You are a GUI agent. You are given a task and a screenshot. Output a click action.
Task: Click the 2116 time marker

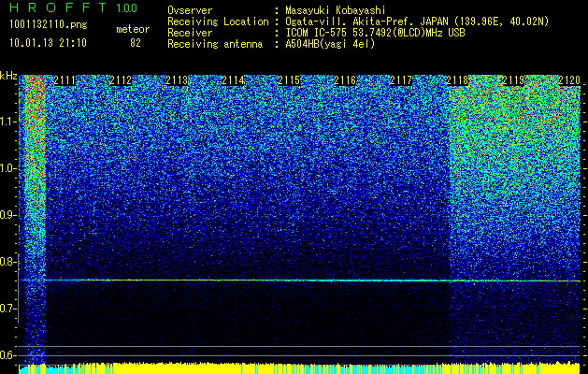(345, 80)
